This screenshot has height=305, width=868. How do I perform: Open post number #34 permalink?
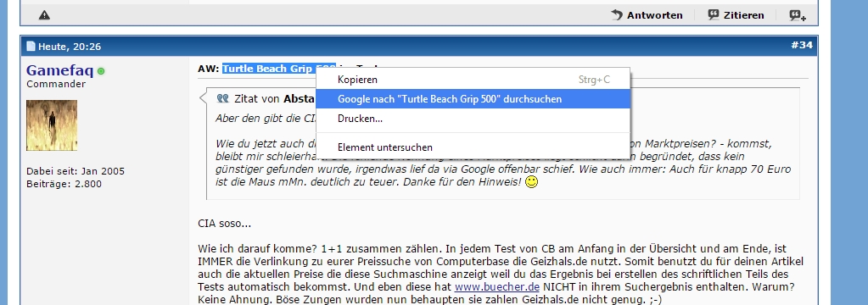click(x=802, y=45)
